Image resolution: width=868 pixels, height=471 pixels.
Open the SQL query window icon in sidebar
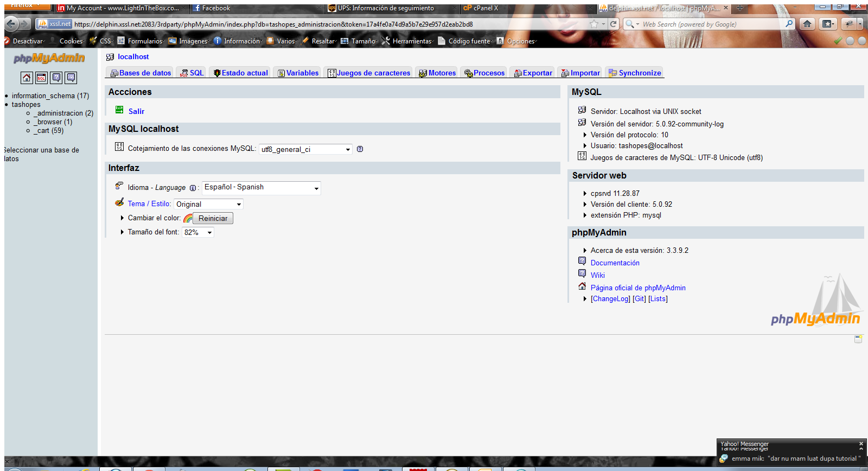tap(41, 78)
